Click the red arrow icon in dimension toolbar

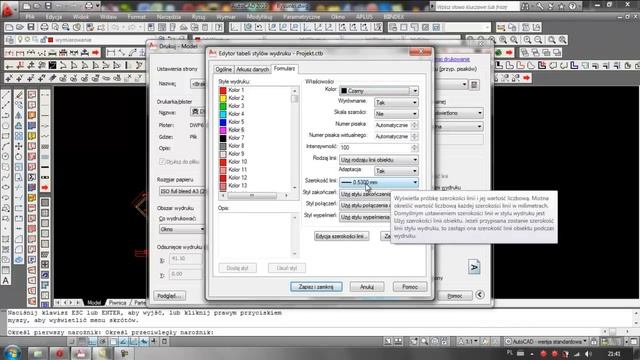96,53
